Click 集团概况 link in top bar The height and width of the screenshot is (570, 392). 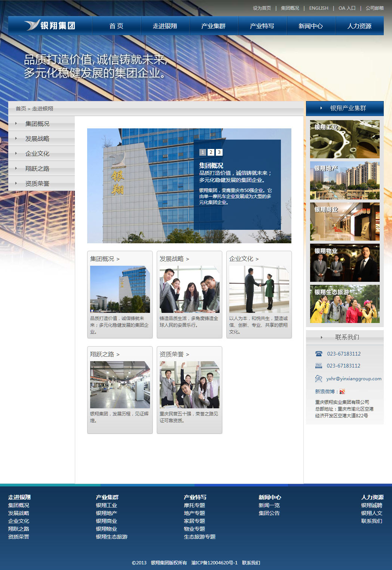(x=290, y=8)
